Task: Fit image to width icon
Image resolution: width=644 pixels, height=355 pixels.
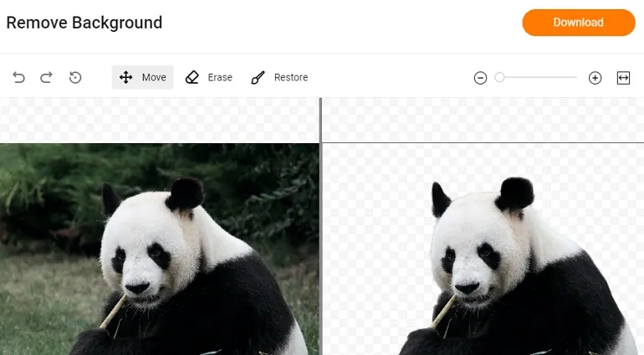Action: (x=623, y=78)
